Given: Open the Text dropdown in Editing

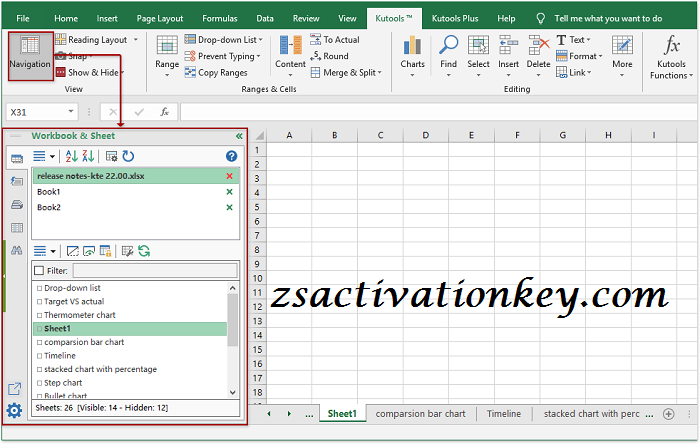Looking at the screenshot, I should [573, 40].
